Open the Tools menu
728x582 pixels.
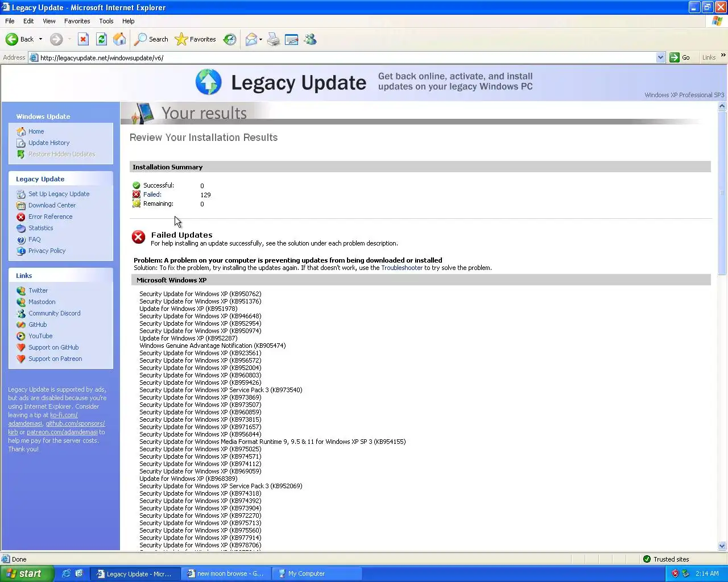coord(106,21)
